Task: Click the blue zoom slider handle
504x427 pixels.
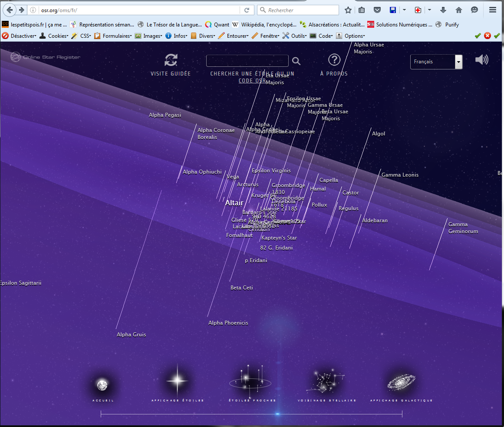Action: point(277,414)
